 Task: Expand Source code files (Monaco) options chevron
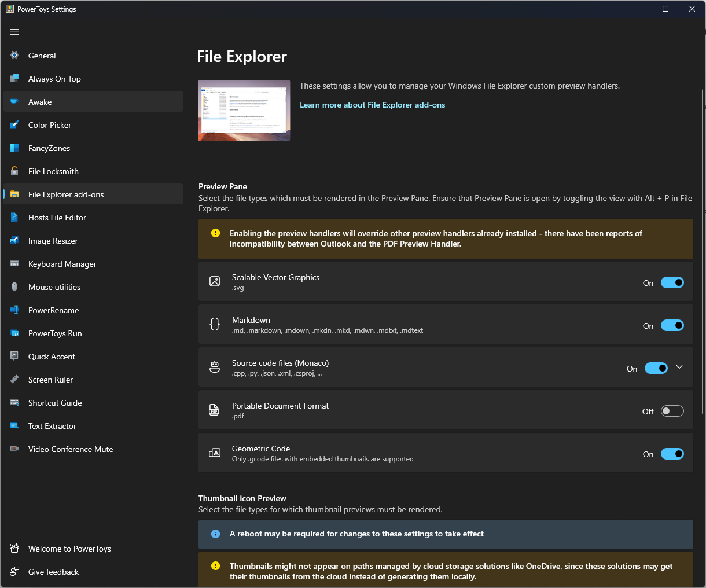tap(679, 367)
